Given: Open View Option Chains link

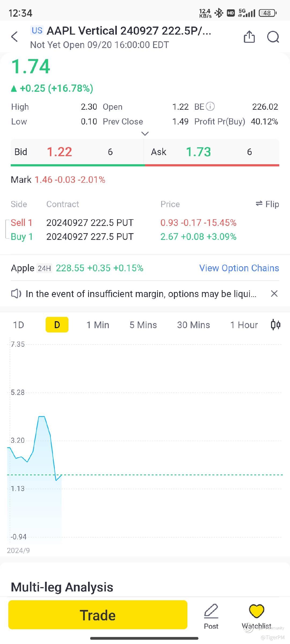Looking at the screenshot, I should (239, 268).
